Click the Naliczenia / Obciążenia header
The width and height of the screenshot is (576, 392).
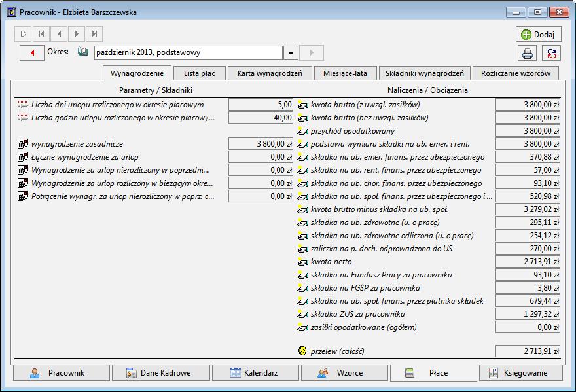click(427, 90)
